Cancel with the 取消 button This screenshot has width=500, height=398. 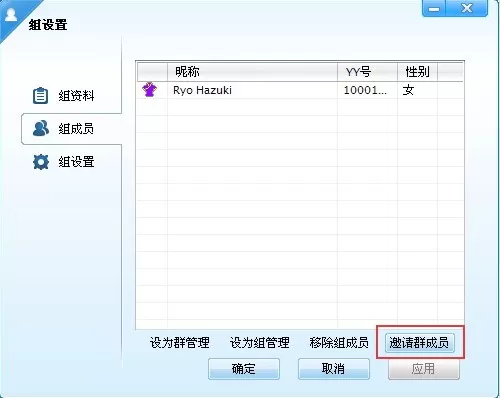click(x=334, y=369)
